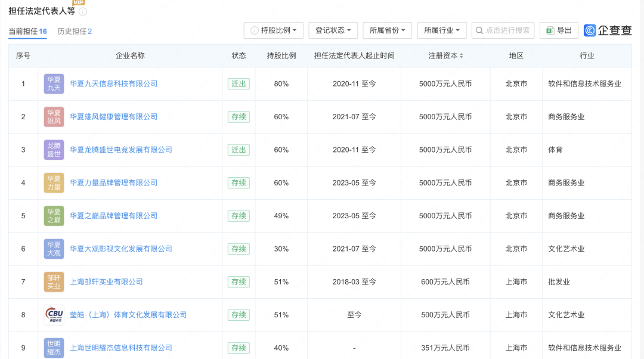Open 华夏九天信息科技有限公司 link

click(x=114, y=84)
